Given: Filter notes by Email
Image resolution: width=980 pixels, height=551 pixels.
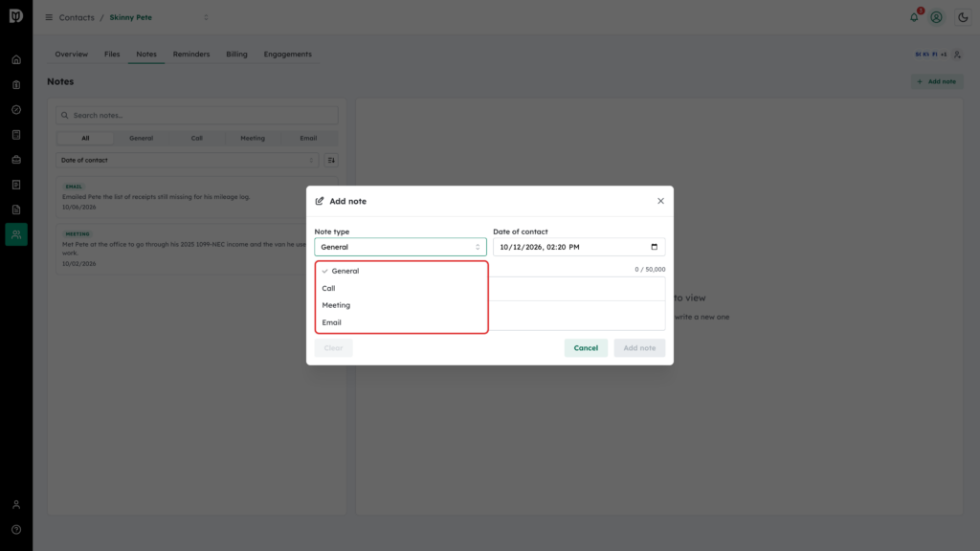Looking at the screenshot, I should 308,138.
